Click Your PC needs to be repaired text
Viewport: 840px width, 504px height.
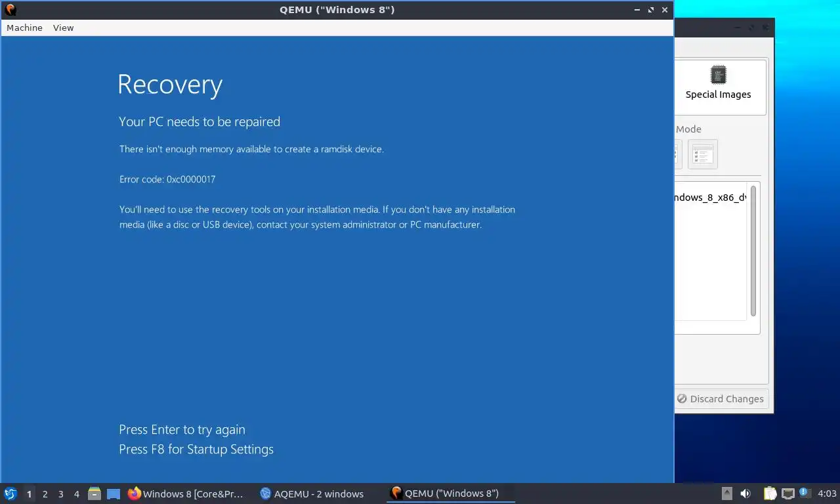(199, 121)
